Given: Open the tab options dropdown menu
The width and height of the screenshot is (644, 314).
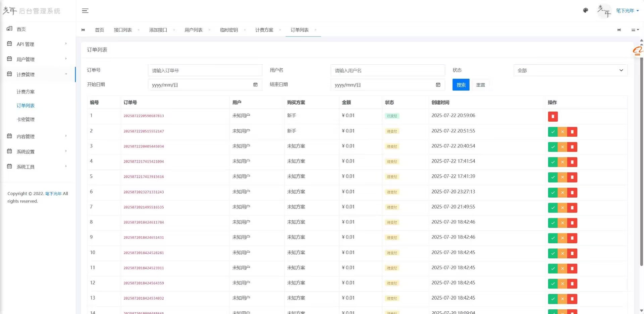Looking at the screenshot, I should [x=635, y=30].
